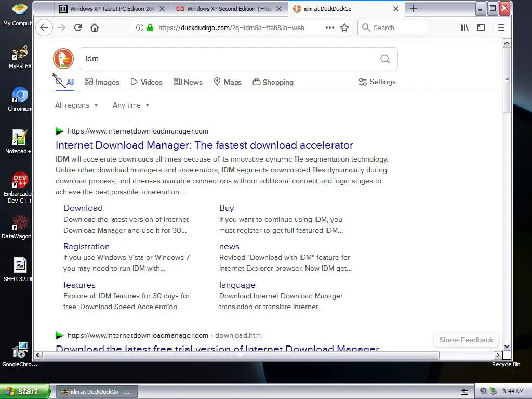Screen dimensions: 532x399
Task: Close the idm at DuckDuckGo tab
Action: pyautogui.click(x=395, y=9)
